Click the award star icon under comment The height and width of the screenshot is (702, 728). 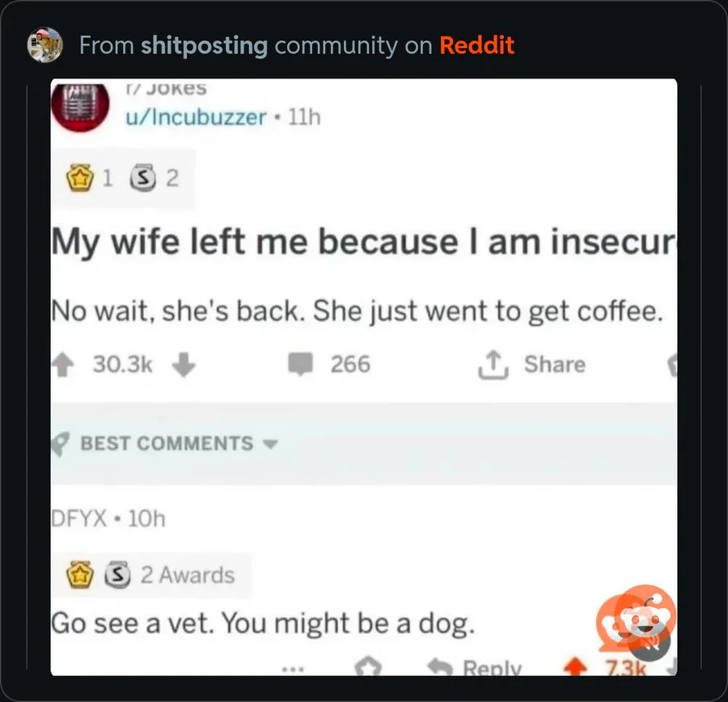click(368, 666)
